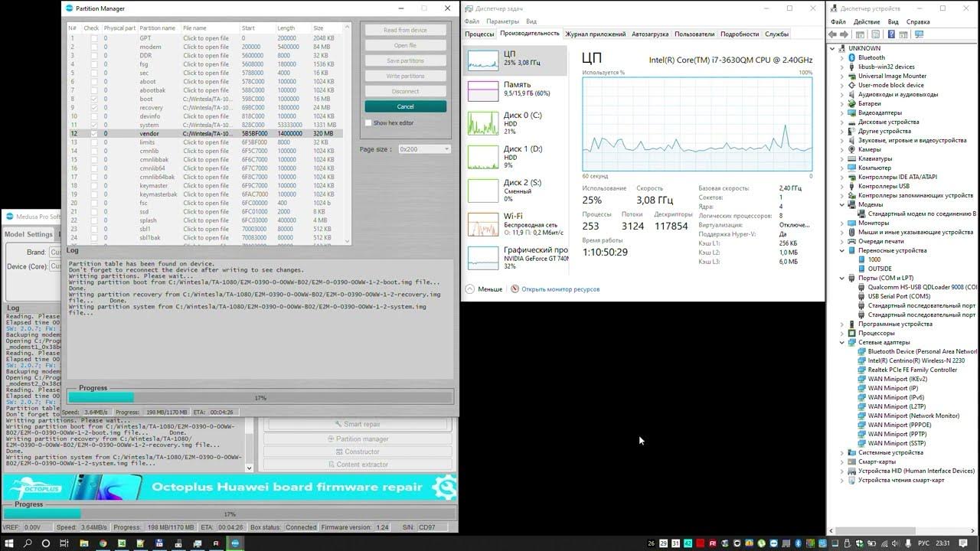Click the Realtek PCIe FE Family Controller icon
Viewport: 980px width, 551px height.
862,370
